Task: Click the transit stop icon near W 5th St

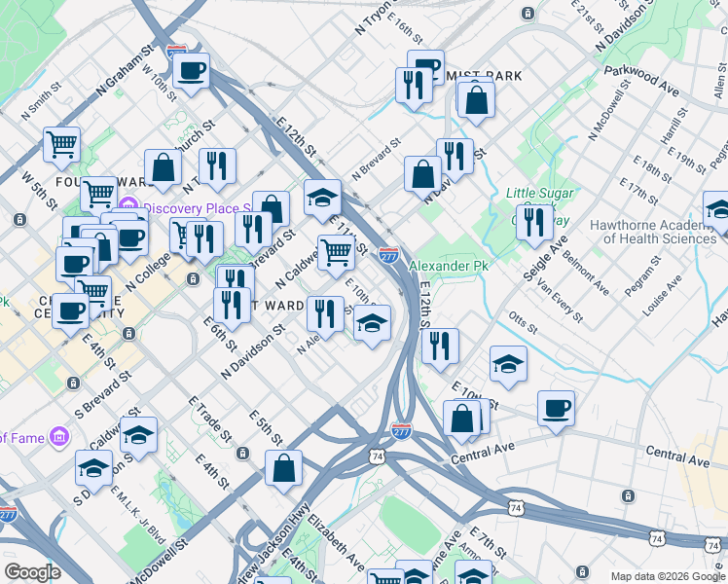Action: [x=19, y=219]
